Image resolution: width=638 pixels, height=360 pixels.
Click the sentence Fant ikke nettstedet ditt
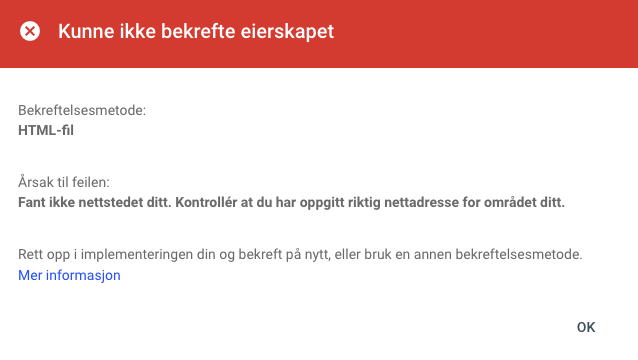click(x=95, y=202)
